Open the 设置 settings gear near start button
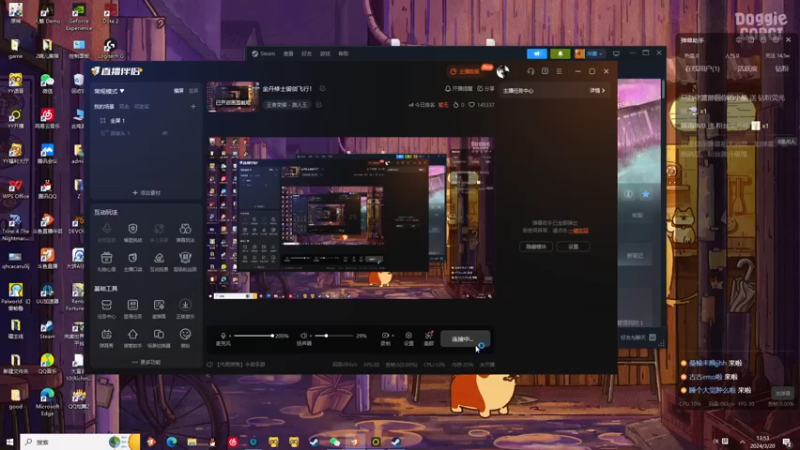Screen dimensions: 800x450 coord(408,336)
